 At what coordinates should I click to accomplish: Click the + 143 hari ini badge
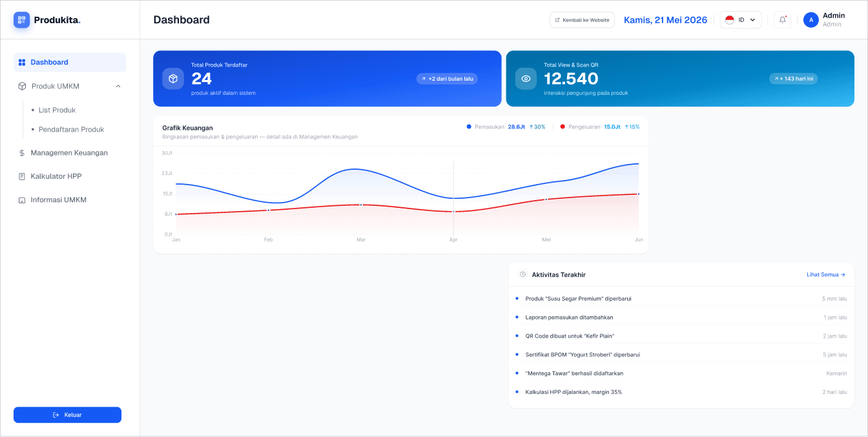(x=794, y=79)
